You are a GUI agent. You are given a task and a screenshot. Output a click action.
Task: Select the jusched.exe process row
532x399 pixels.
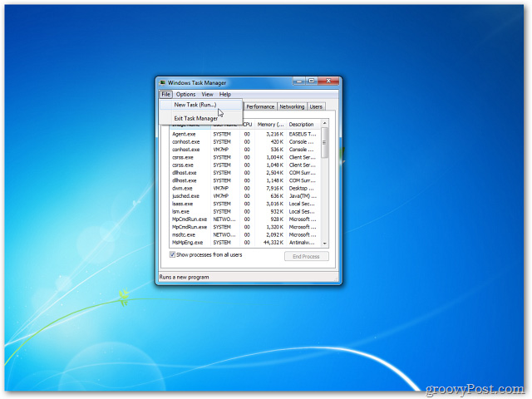[x=245, y=196]
